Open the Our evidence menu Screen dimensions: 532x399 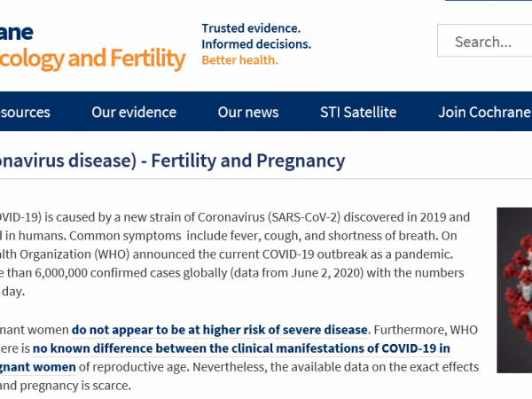click(x=134, y=113)
